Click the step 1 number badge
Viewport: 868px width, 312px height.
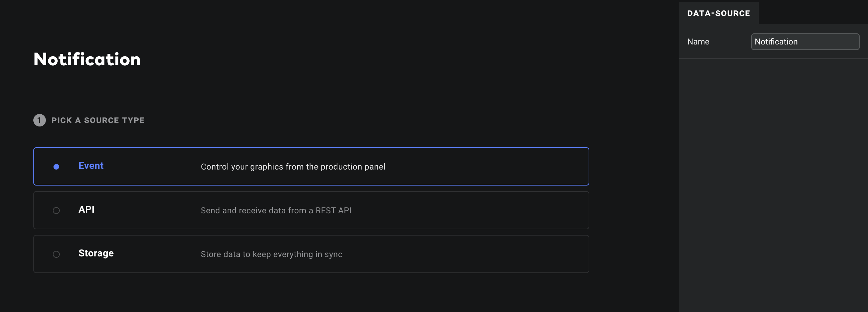click(40, 120)
